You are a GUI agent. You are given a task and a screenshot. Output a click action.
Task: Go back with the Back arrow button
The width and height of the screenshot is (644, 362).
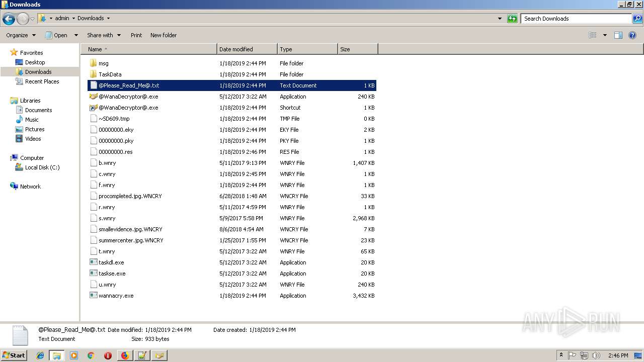click(9, 19)
